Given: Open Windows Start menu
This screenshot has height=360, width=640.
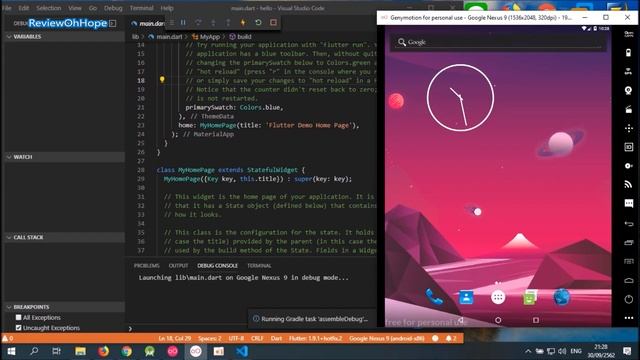Looking at the screenshot, I should (11, 351).
